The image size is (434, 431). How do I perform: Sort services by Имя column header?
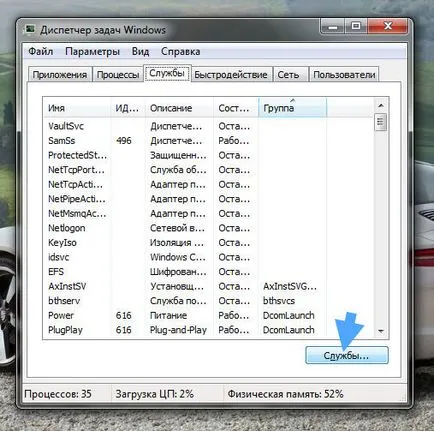click(77, 108)
